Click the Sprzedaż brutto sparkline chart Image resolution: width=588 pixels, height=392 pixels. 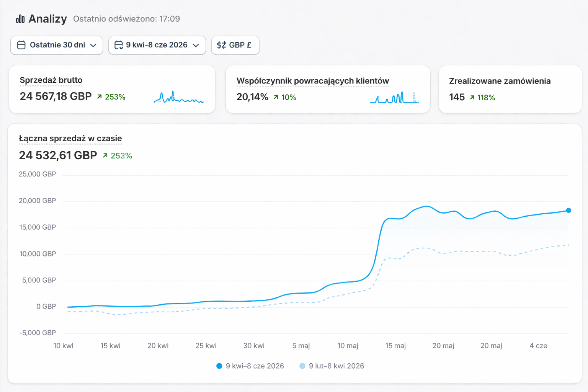tap(178, 98)
